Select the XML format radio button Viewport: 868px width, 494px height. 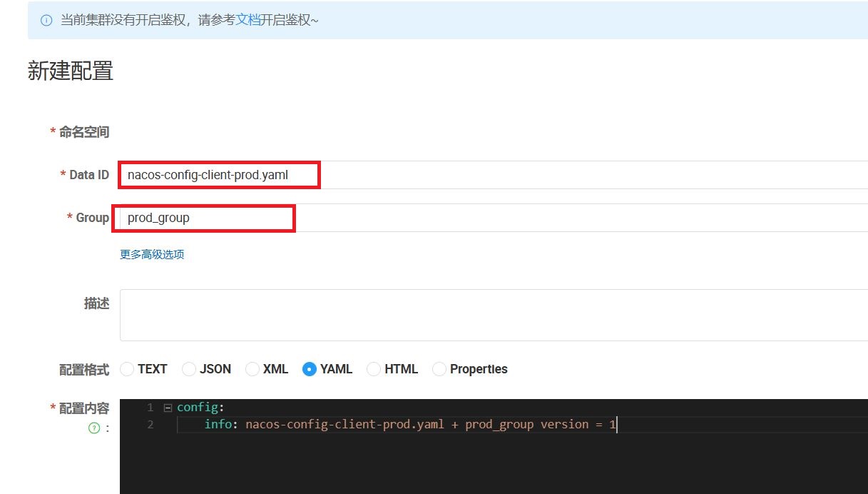point(252,369)
